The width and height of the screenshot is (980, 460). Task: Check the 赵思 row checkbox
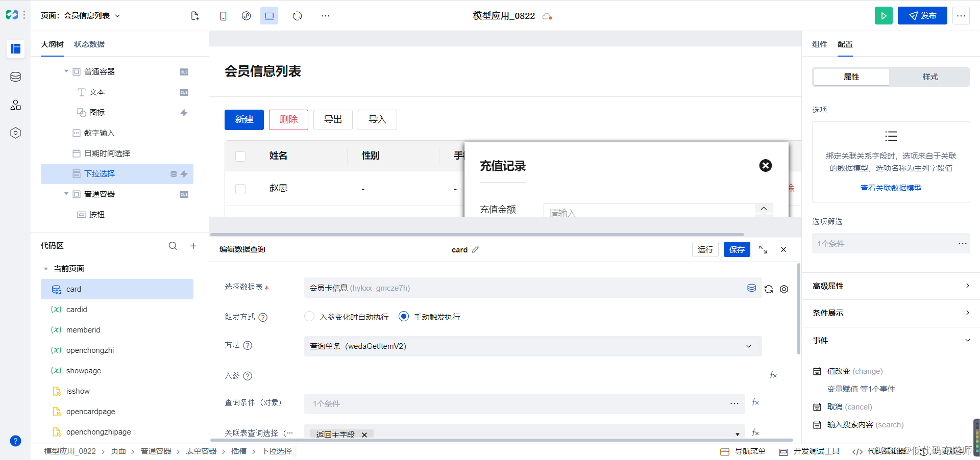point(240,189)
